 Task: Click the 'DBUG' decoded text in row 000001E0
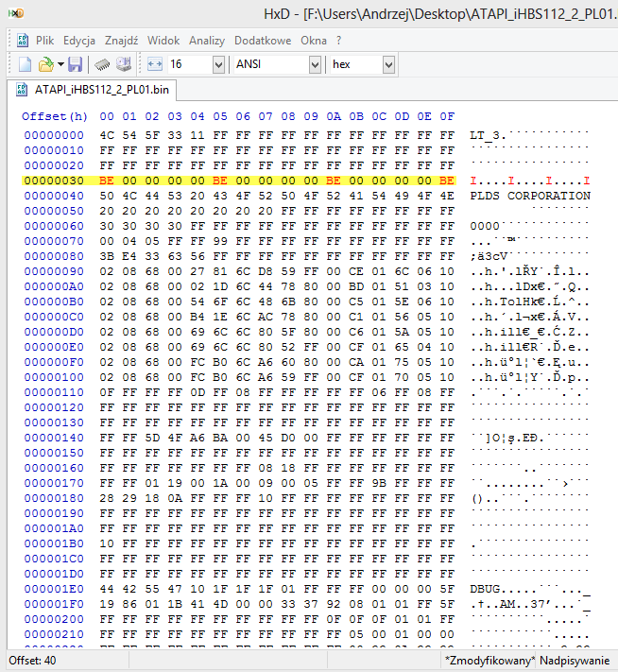coord(485,589)
